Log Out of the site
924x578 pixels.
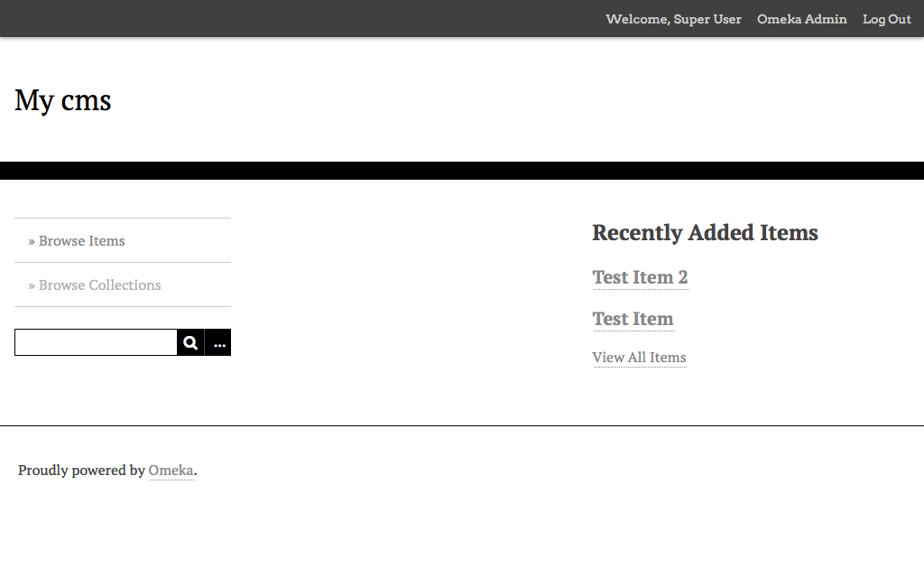(886, 19)
